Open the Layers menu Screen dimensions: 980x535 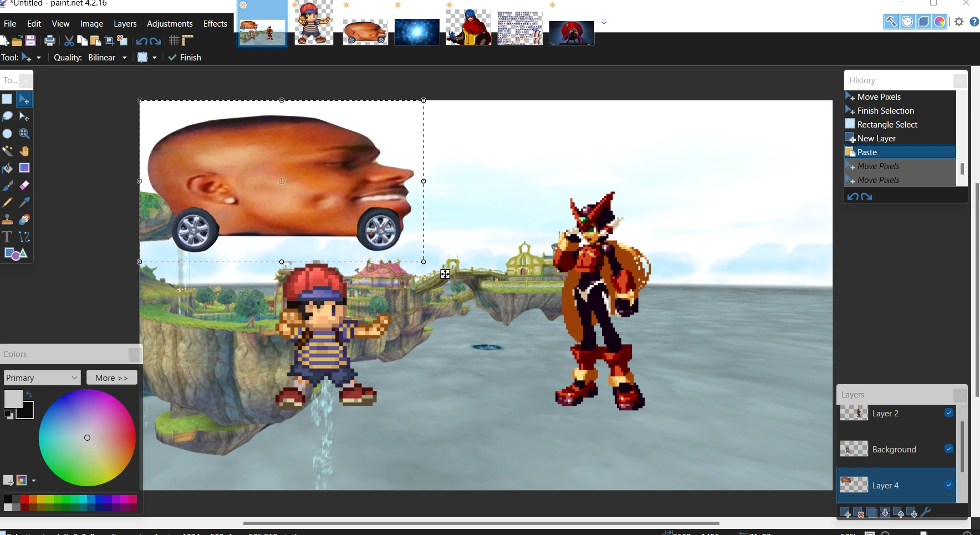click(125, 24)
